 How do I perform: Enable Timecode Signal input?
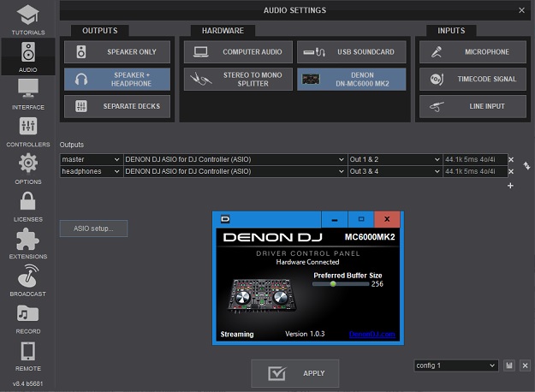(x=473, y=79)
